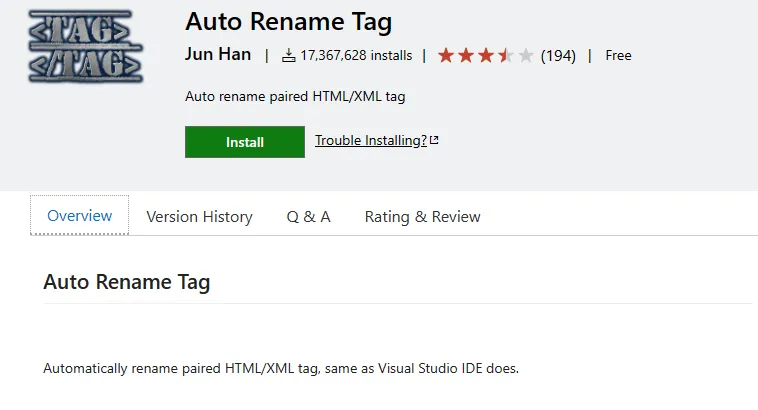758x410 pixels.
Task: Click the empty fifth rating star
Action: coord(526,55)
